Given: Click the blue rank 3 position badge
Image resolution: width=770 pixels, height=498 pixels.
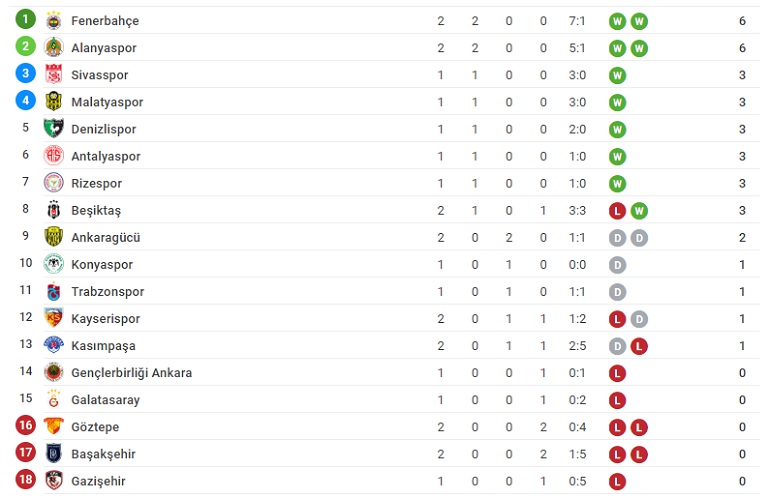Looking at the screenshot, I should (x=26, y=74).
